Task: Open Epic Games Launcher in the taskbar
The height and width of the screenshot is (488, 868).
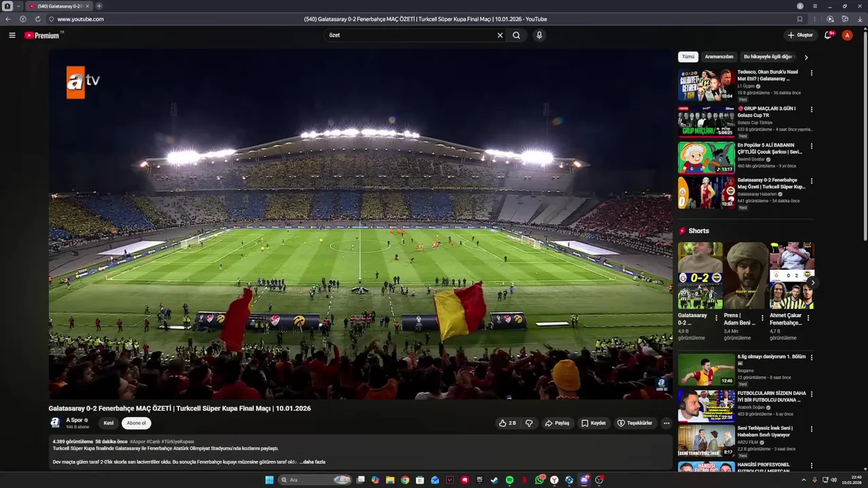Action: coord(479,480)
